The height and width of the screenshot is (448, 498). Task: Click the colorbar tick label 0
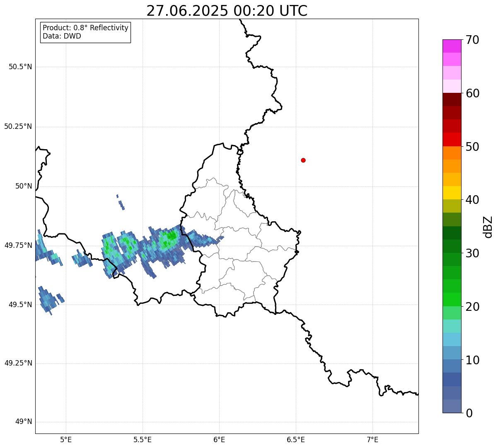pos(469,413)
